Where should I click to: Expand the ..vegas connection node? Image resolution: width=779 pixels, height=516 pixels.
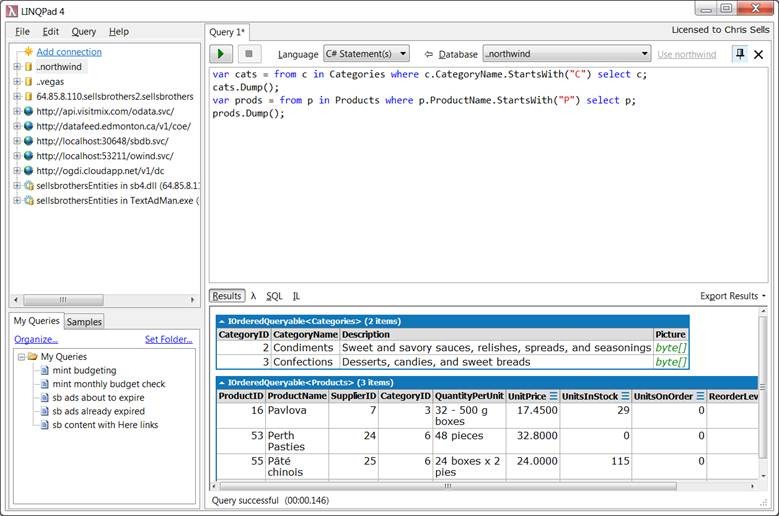(17, 81)
